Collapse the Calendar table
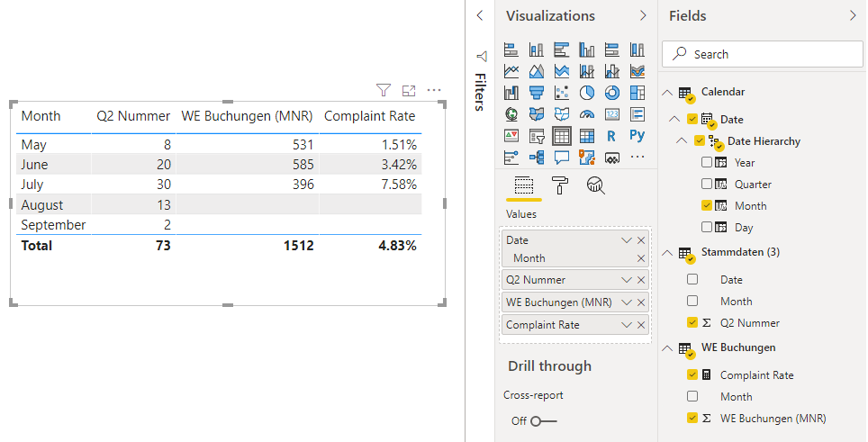 (x=667, y=93)
